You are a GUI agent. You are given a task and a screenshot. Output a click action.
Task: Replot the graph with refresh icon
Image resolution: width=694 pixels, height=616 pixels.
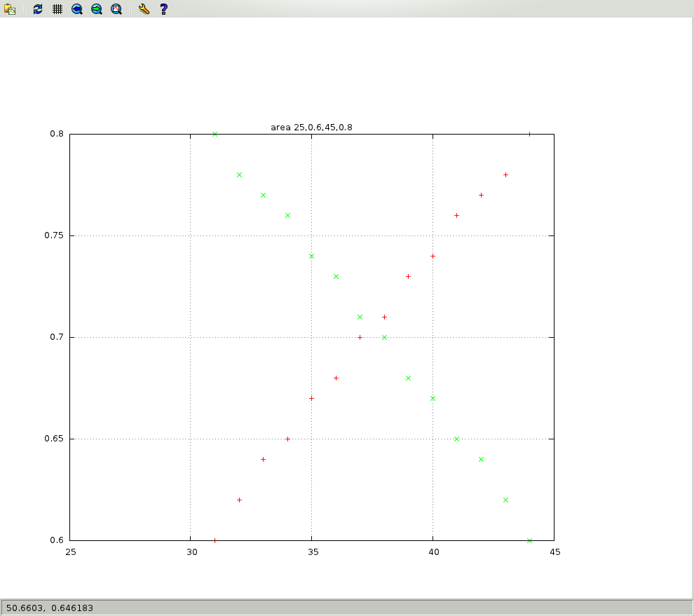point(38,9)
